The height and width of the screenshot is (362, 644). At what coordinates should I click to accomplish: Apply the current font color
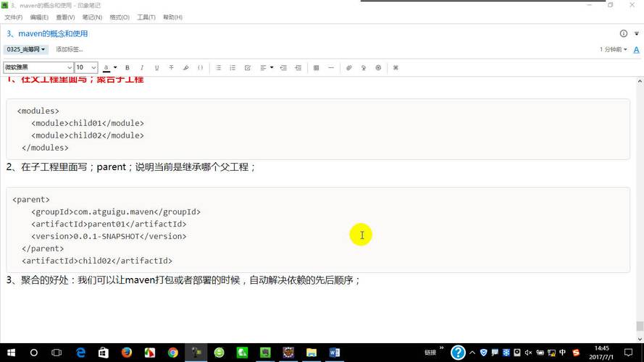[106, 68]
